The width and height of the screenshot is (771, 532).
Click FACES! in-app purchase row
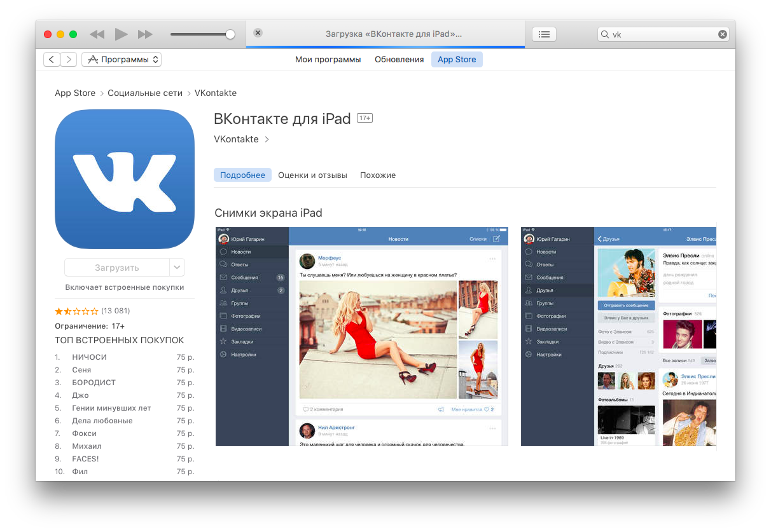[125, 459]
